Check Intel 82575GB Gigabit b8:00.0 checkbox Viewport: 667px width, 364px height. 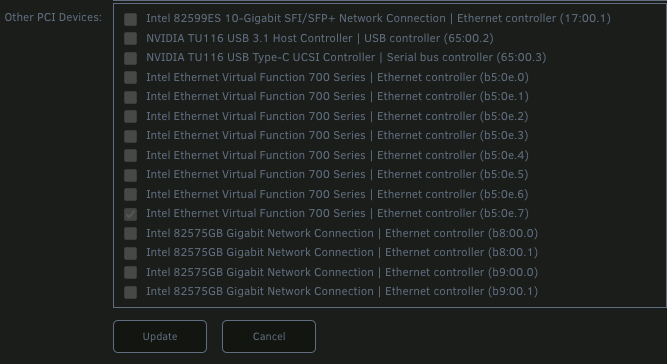click(131, 233)
